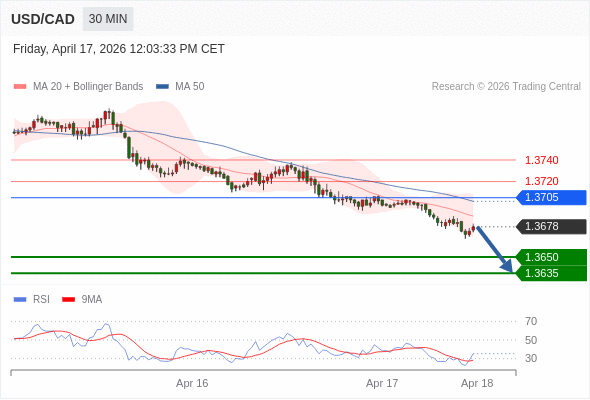Click the USD/CAD pair title

click(x=43, y=19)
